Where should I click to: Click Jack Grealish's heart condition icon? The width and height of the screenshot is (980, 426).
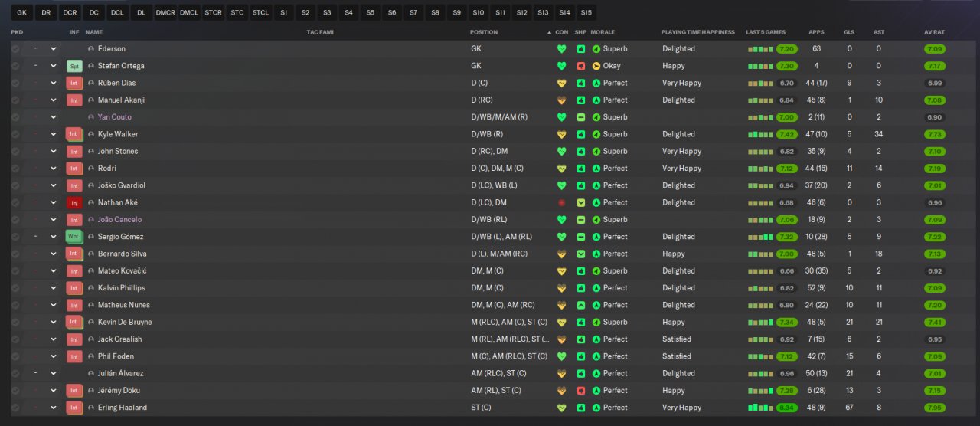(561, 339)
